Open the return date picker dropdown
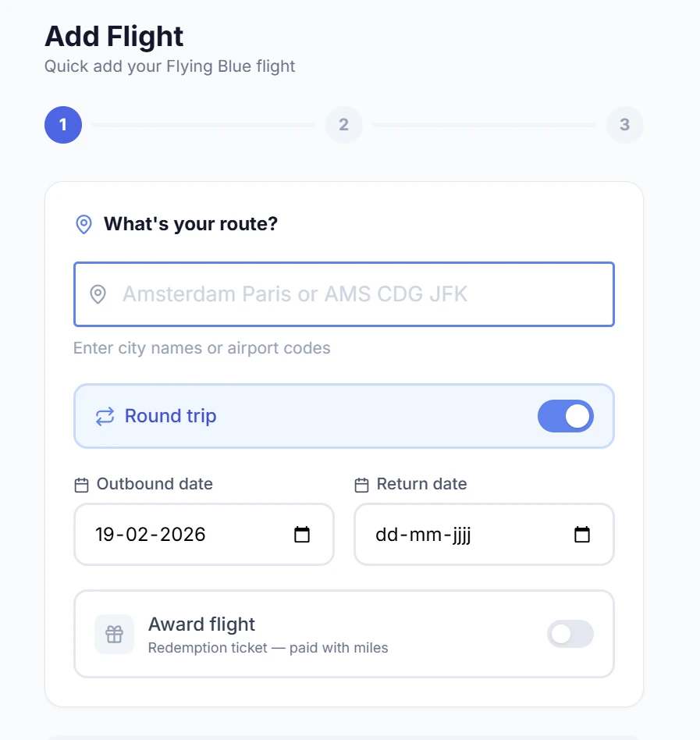This screenshot has height=740, width=700. (x=581, y=535)
